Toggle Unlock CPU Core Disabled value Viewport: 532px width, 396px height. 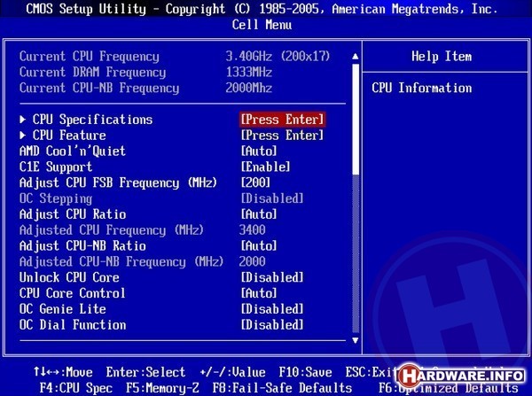coord(272,277)
